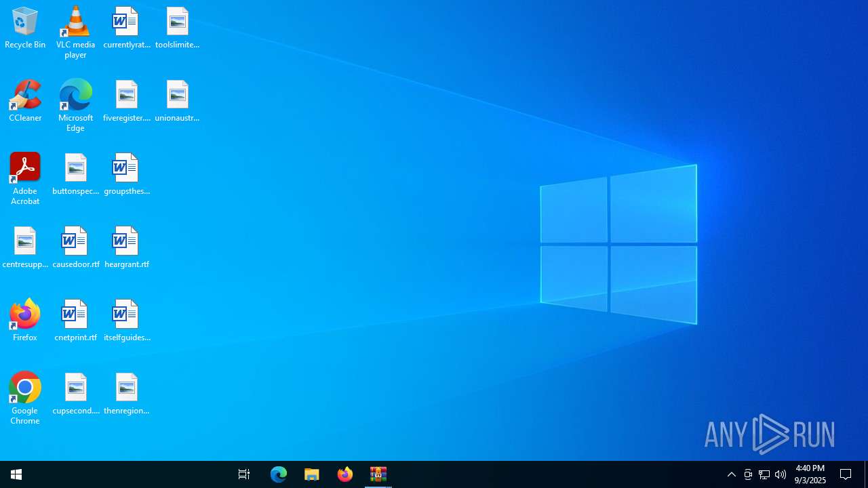Select the Microsoft Edge desktop shortcut
Screen dimensions: 868x488
75,106
